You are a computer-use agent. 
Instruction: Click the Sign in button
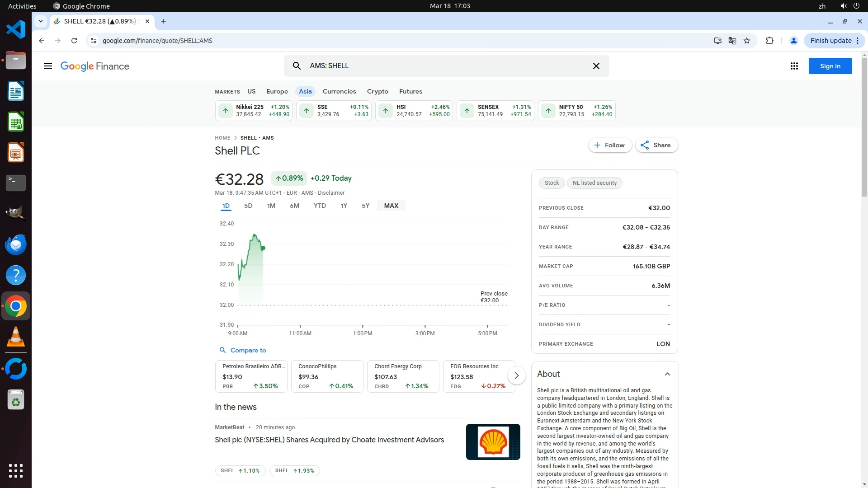[830, 66]
